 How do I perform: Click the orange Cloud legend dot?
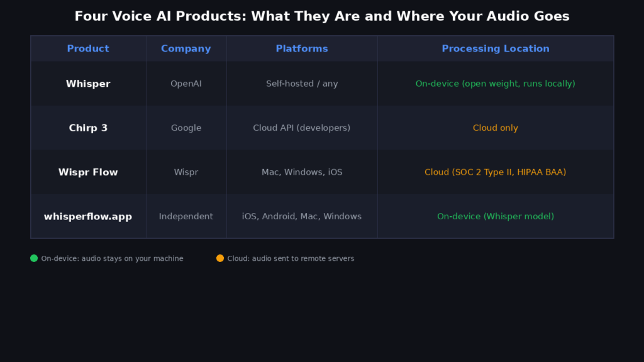coord(220,258)
